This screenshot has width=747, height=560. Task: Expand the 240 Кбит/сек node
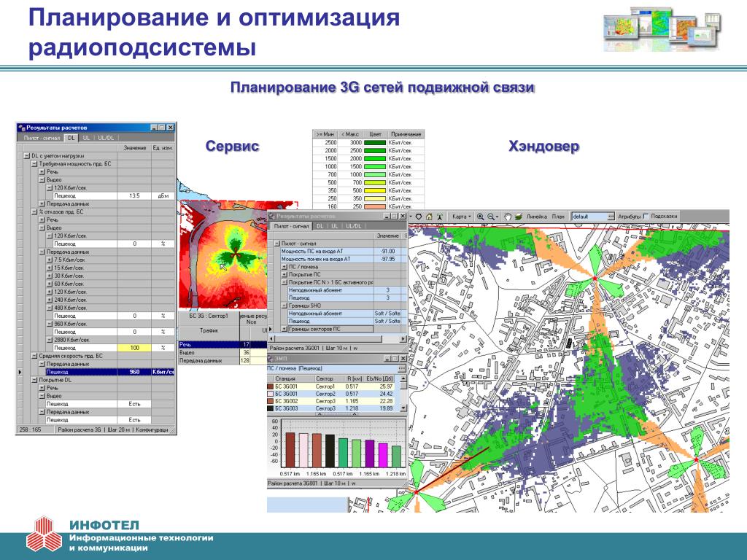[x=50, y=300]
